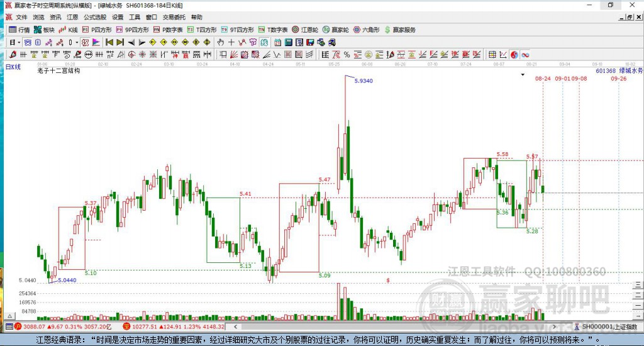
Task: Open the 浏览 menu
Action: tap(38, 17)
